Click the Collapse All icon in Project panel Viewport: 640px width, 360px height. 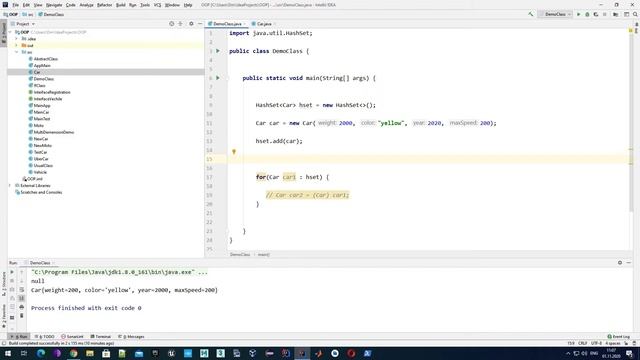[180, 24]
